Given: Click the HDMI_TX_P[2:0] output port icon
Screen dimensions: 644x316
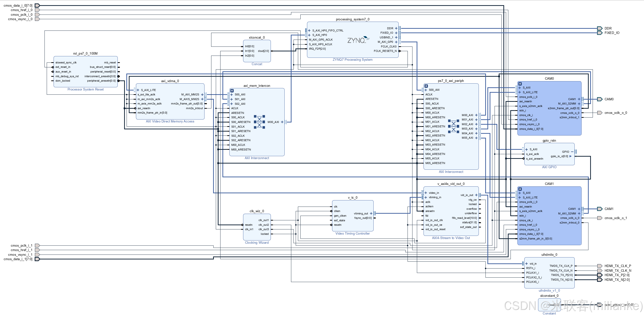Looking at the screenshot, I should pyautogui.click(x=600, y=275).
